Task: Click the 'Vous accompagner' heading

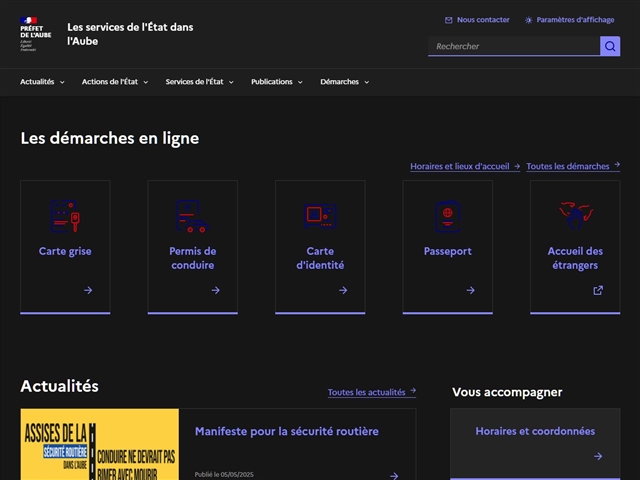Action: click(x=507, y=392)
